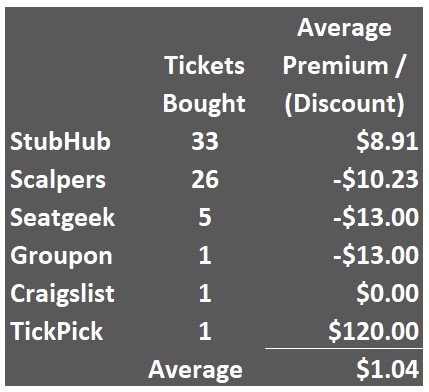This screenshot has width=429, height=392.
Task: Click the $120.00 TickPick cell
Action: point(374,332)
